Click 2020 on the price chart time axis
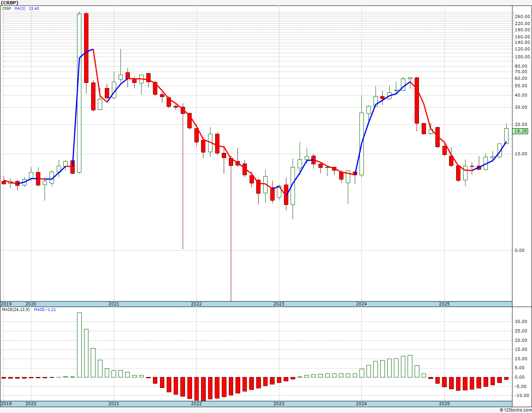 (x=31, y=304)
